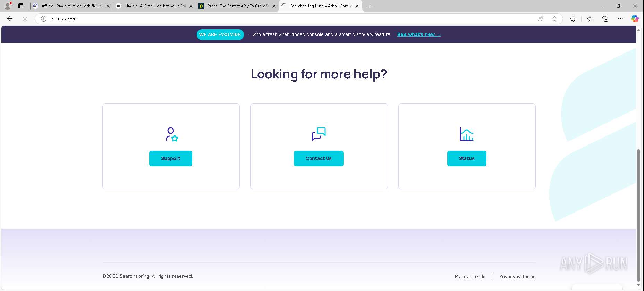Click the Looking for more help heading
The width and height of the screenshot is (644, 291).
319,74
